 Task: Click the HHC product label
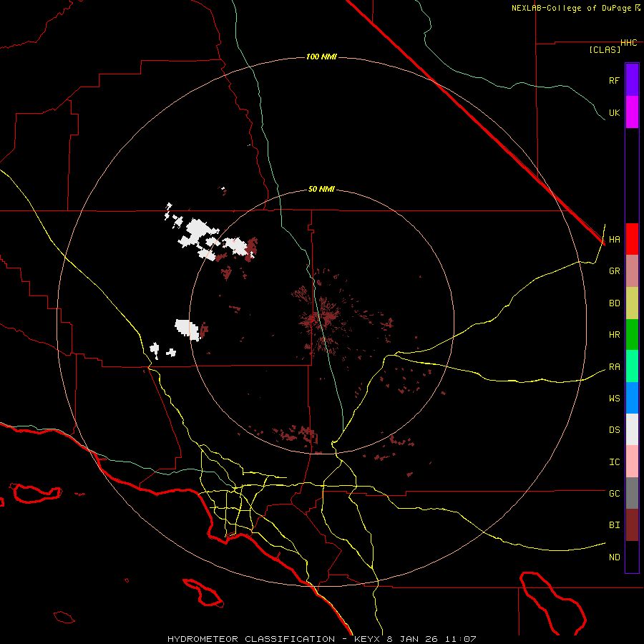628,43
